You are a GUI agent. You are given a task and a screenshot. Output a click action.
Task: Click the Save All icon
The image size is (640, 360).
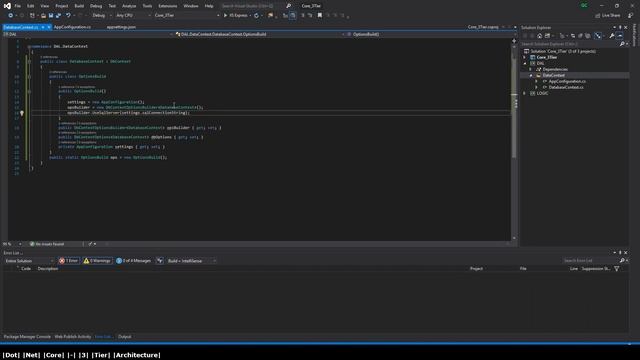pos(58,16)
